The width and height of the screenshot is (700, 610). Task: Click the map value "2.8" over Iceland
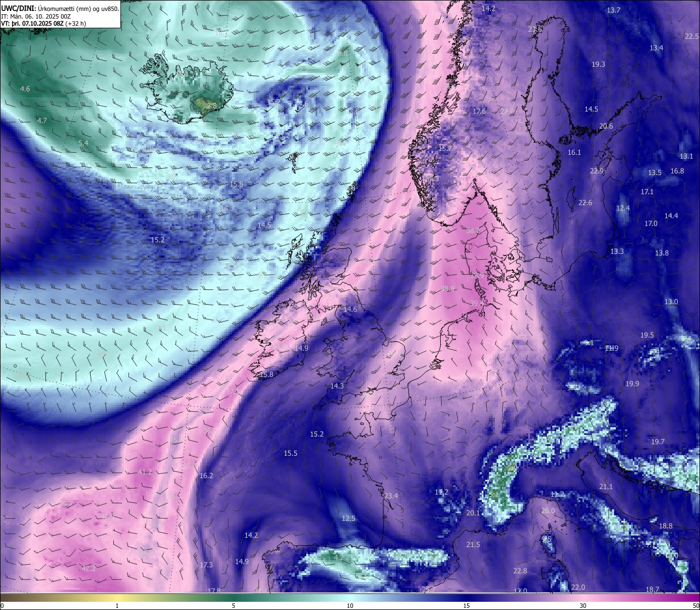click(212, 106)
